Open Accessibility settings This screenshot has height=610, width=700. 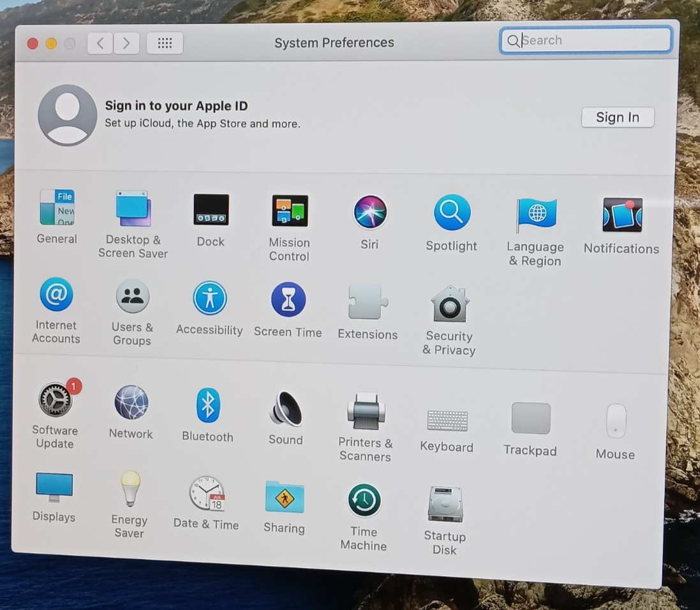(x=209, y=299)
